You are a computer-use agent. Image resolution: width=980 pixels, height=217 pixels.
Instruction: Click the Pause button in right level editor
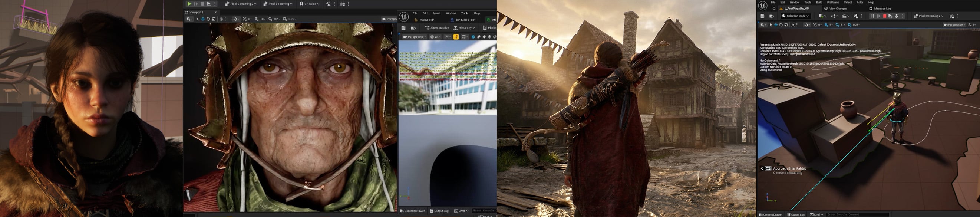click(873, 16)
